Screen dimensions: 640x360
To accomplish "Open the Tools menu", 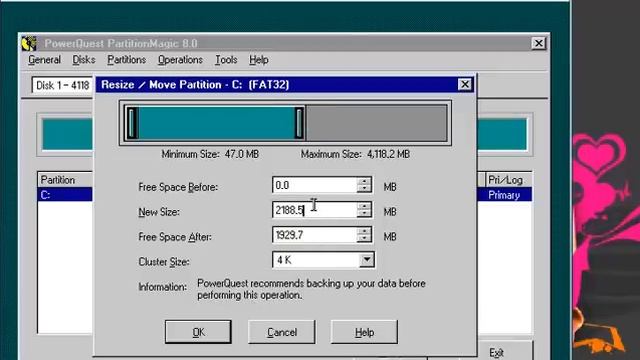I will 226,60.
